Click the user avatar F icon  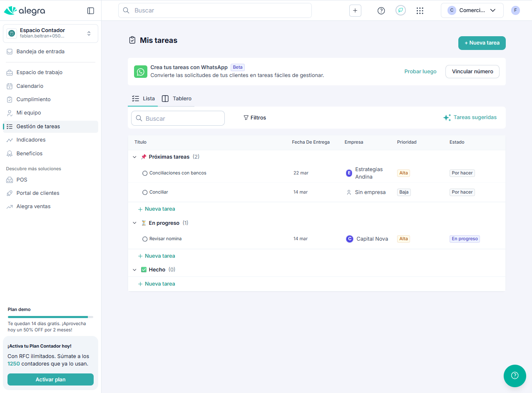click(x=515, y=10)
